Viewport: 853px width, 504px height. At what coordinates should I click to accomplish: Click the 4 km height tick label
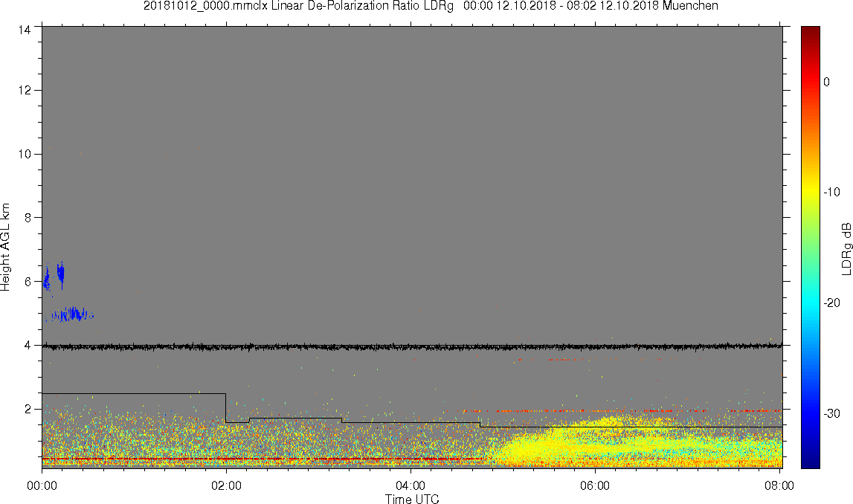click(x=28, y=345)
